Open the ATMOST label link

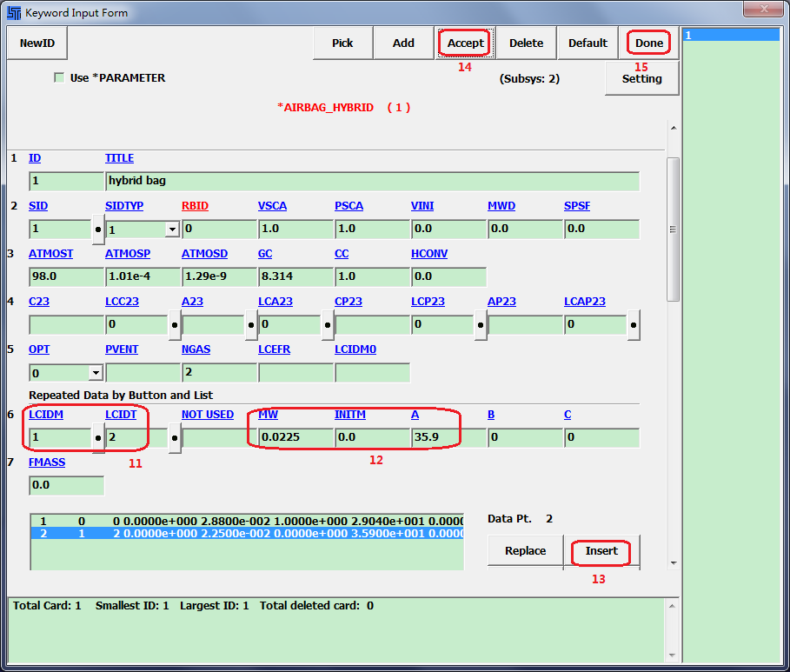click(50, 254)
